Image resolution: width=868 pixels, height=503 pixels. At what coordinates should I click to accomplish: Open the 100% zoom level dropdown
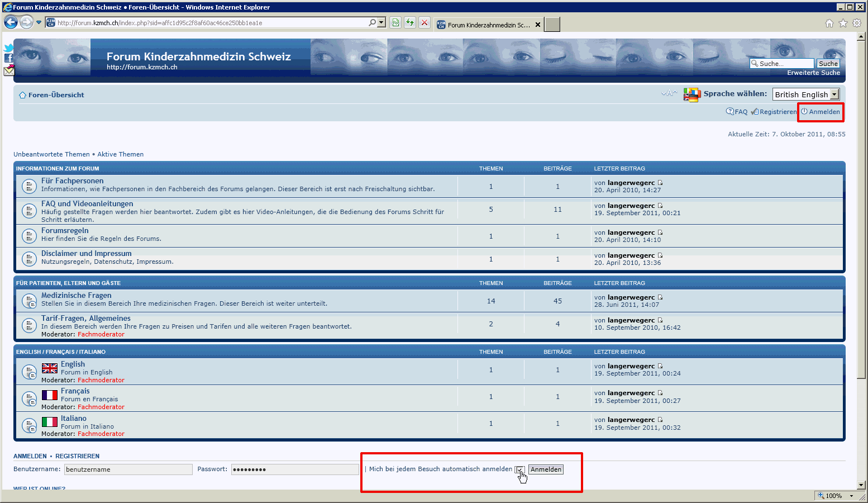851,496
